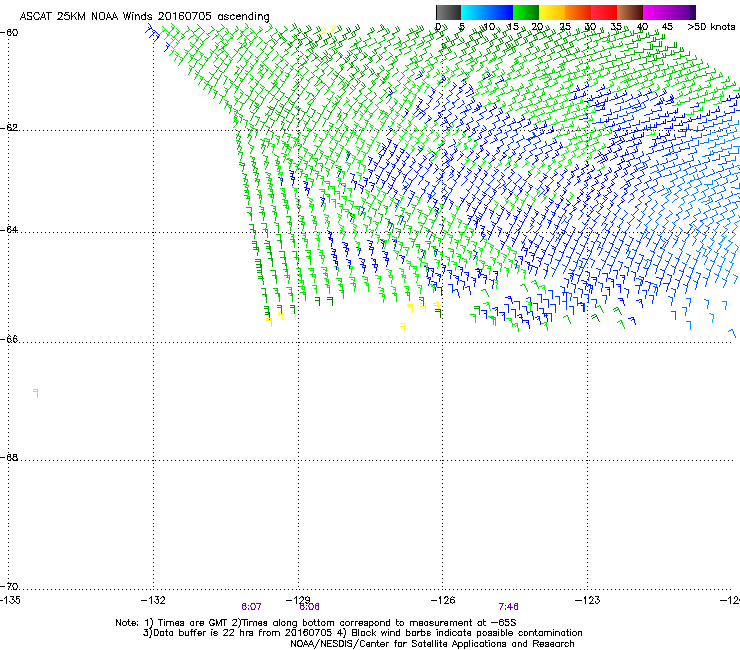The width and height of the screenshot is (740, 650).
Task: Click the isolated yellow wind barb near -134, -67
Action: pyautogui.click(x=36, y=393)
